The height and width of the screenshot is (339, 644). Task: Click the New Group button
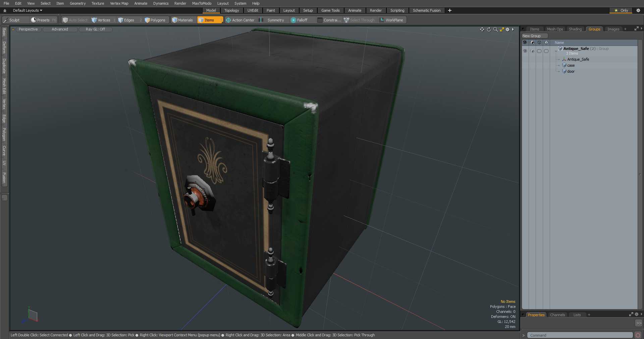[x=535, y=36]
